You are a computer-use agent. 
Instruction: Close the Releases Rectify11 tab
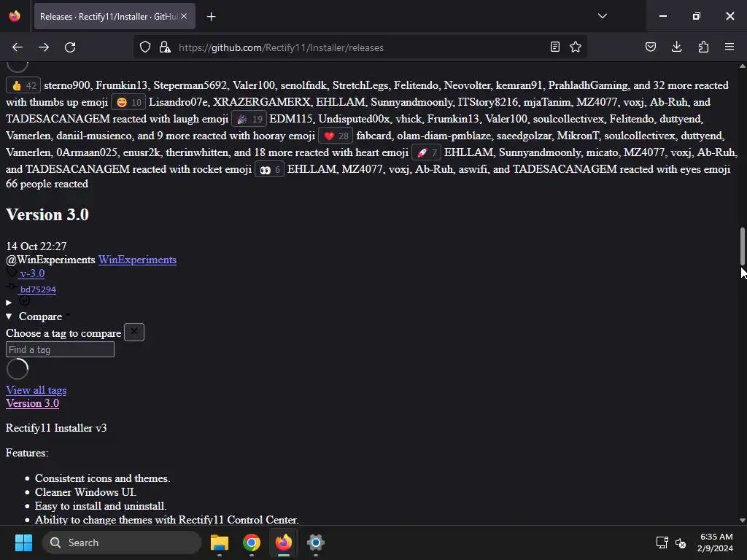tap(184, 16)
